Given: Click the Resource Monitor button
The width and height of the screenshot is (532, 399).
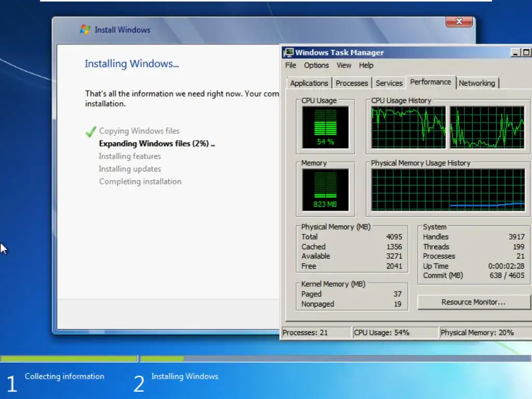Looking at the screenshot, I should pyautogui.click(x=473, y=302).
